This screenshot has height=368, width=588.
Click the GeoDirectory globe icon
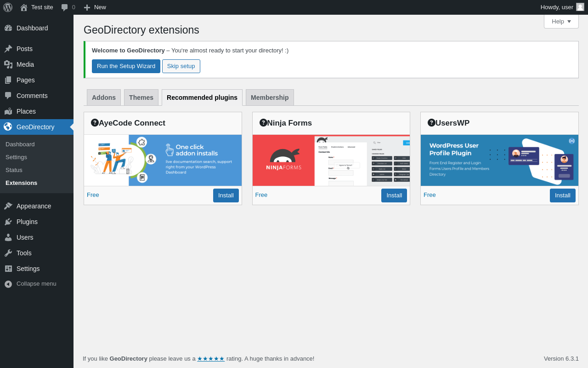point(8,127)
